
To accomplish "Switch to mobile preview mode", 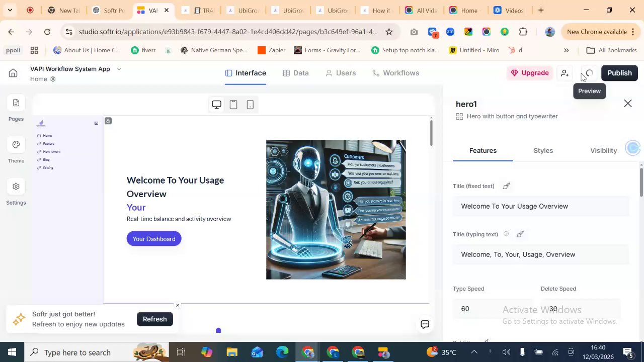I will point(250,105).
